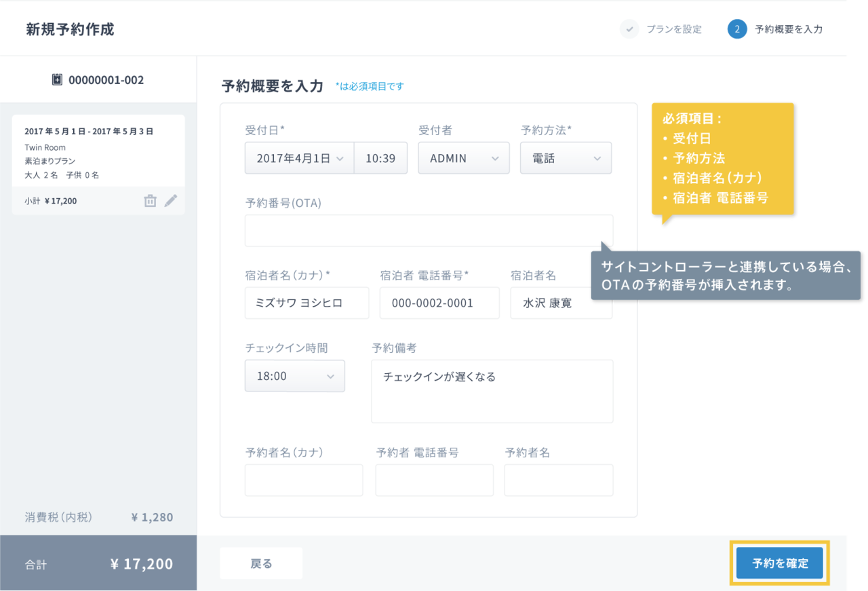The image size is (868, 591).
Task: Click the trash icon in reservation card
Action: click(x=150, y=201)
